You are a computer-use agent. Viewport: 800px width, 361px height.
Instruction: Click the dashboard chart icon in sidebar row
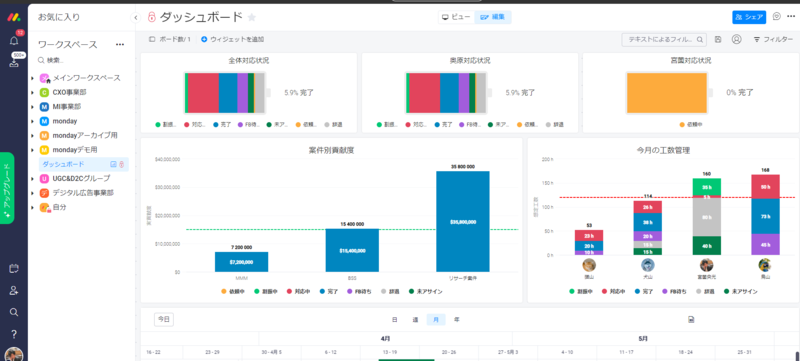coord(113,164)
